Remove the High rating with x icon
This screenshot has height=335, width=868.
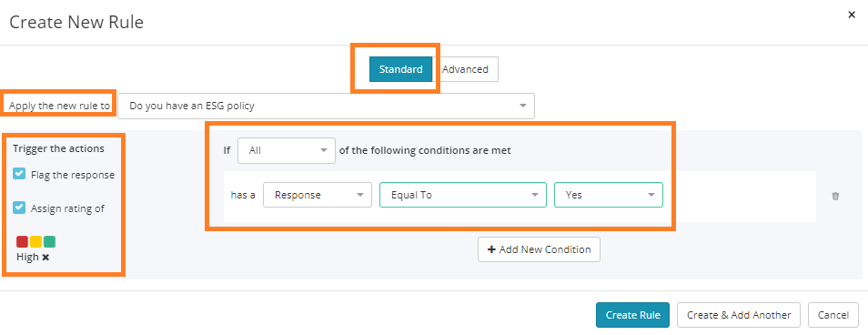click(x=45, y=258)
